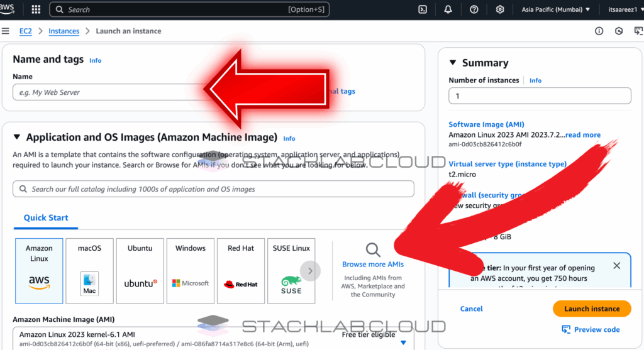644x350 pixels.
Task: Click the Launch instance button
Action: pos(592,309)
